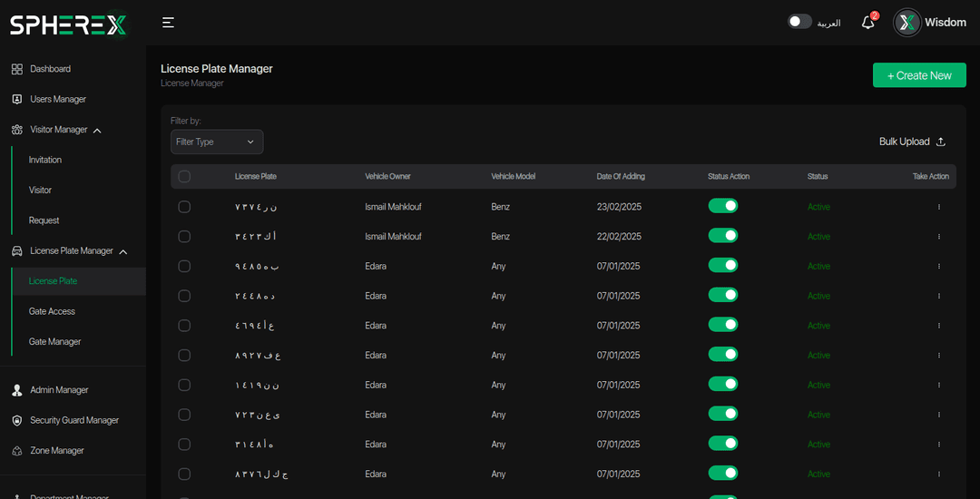Screen dimensions: 980x499
Task: Open the Filter Type dropdown
Action: pyautogui.click(x=217, y=142)
